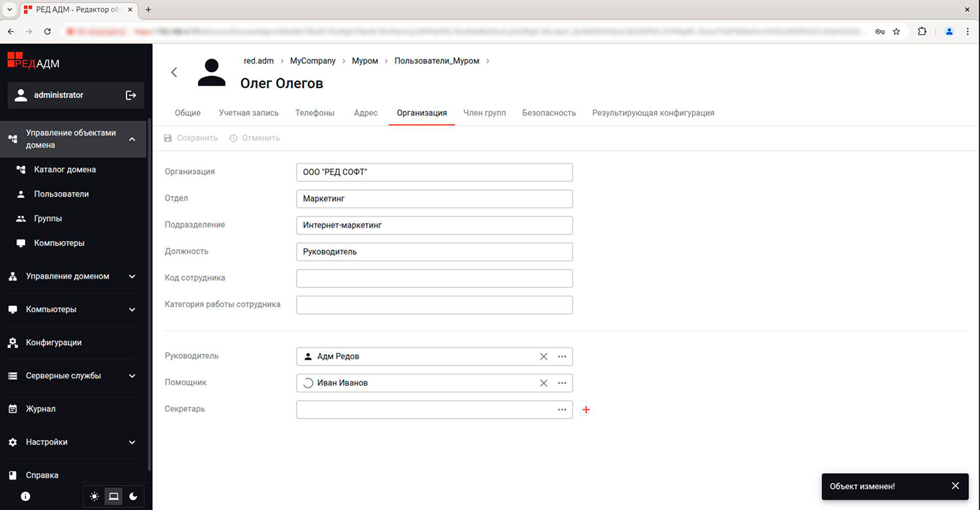Open a new browser tab
This screenshot has height=510, width=980.
click(x=148, y=10)
